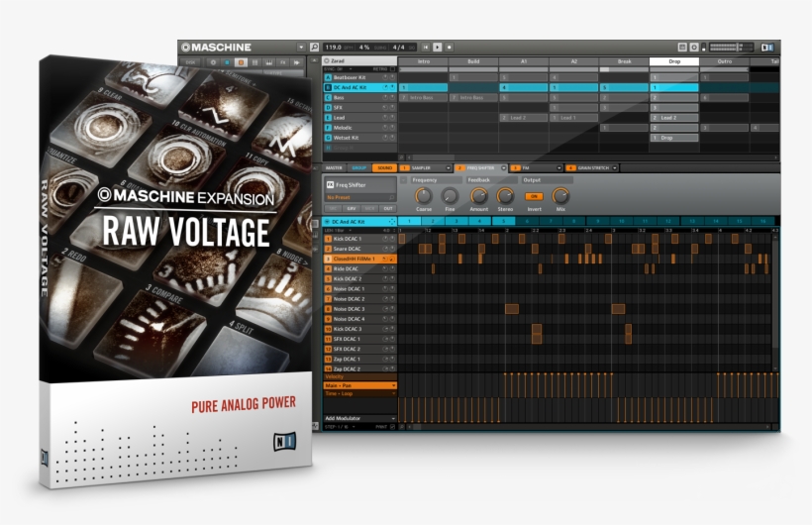The width and height of the screenshot is (812, 525).
Task: Adjust the Feedback Amount knob
Action: pos(478,196)
